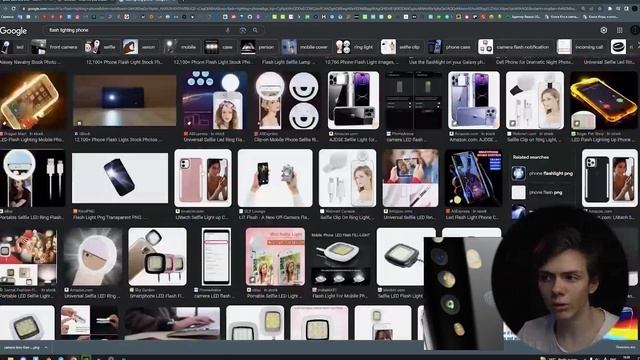Open dark phone on wooden floor image
Screen dimensions: 640x360
click(124, 100)
